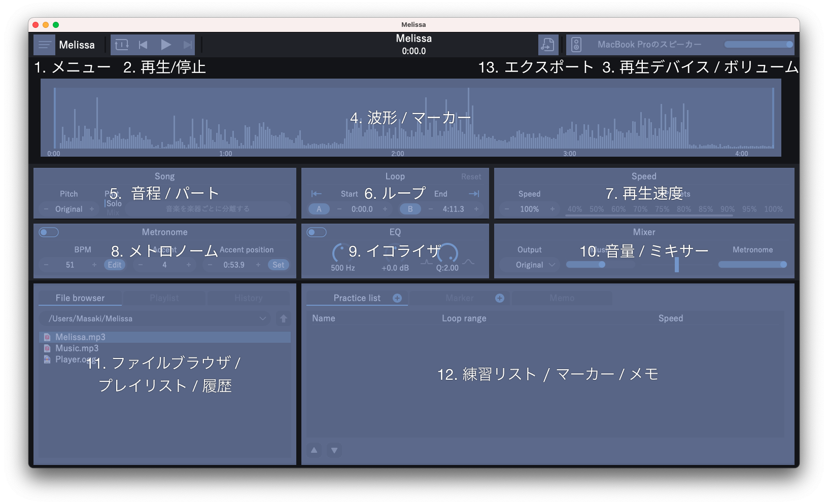This screenshot has height=504, width=828.
Task: Click the Mixer balance center handle
Action: tap(676, 265)
